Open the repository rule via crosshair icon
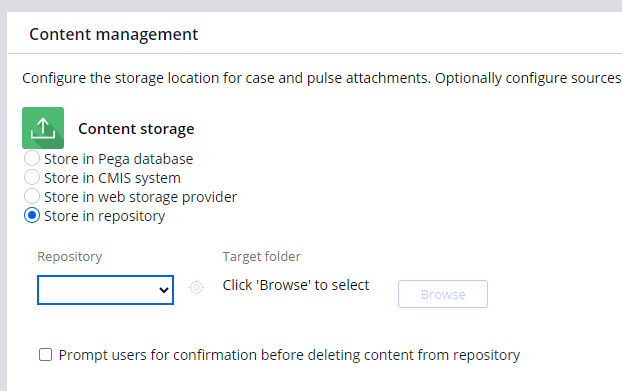This screenshot has height=391, width=622. 196,287
